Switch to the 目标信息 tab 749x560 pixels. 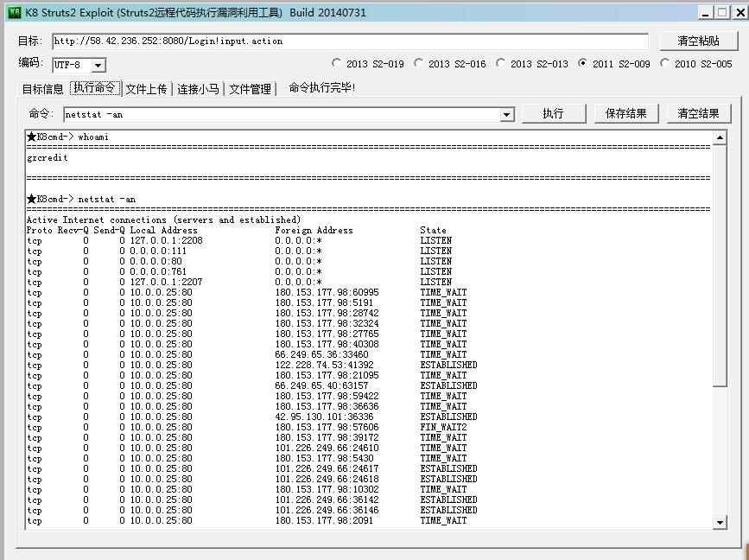[x=43, y=89]
